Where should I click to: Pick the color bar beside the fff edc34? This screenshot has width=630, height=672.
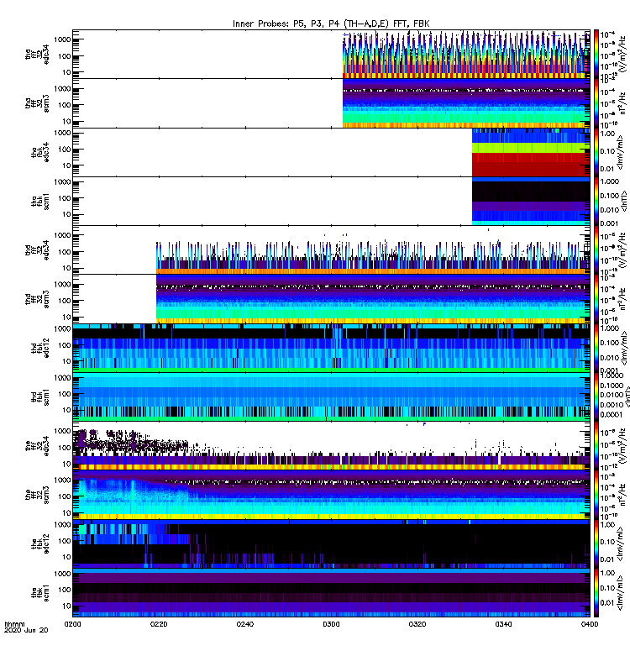(x=596, y=446)
